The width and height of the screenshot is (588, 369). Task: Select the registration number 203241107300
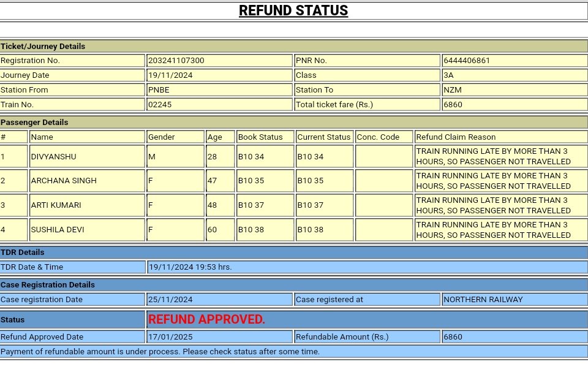tap(176, 61)
